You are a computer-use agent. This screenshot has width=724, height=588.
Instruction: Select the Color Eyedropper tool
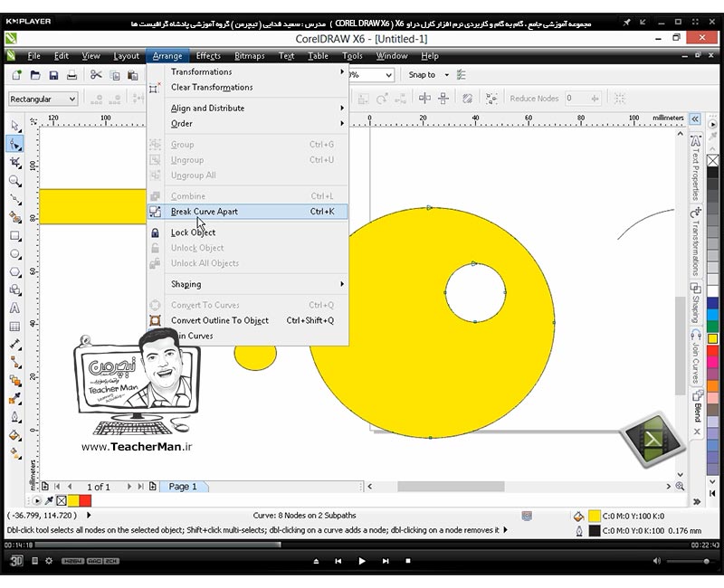pyautogui.click(x=14, y=398)
